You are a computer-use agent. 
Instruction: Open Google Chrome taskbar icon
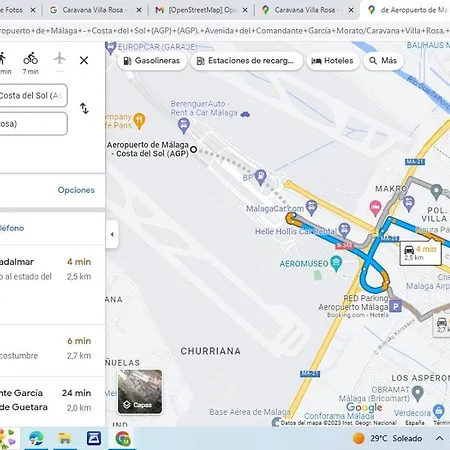(123, 438)
